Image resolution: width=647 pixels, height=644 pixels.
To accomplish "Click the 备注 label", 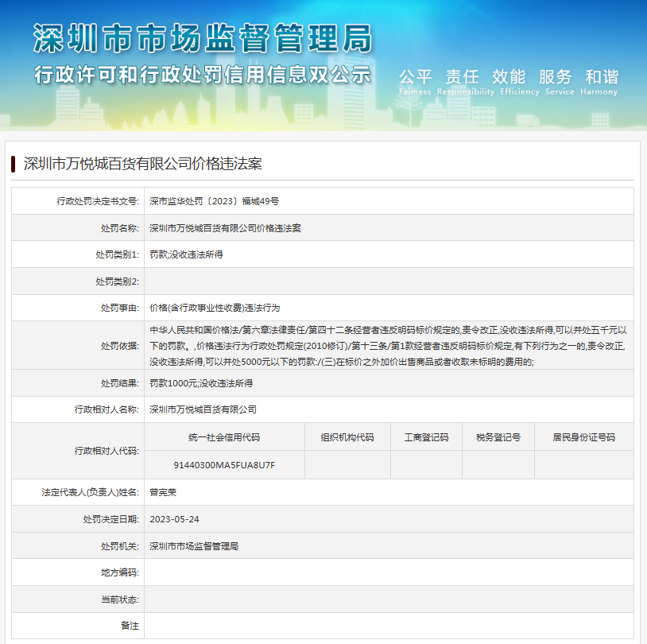I will (x=130, y=626).
